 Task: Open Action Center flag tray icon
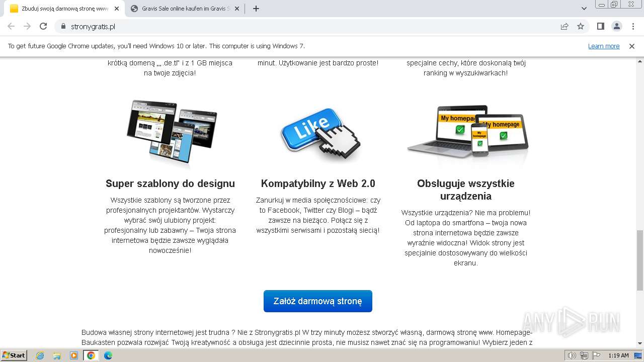point(596,355)
